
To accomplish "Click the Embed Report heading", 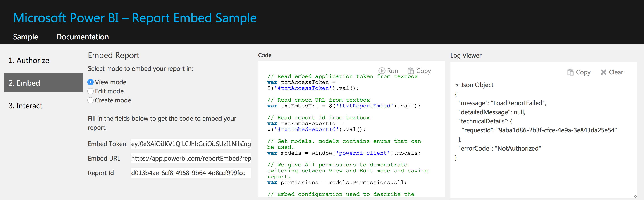I will tap(114, 55).
